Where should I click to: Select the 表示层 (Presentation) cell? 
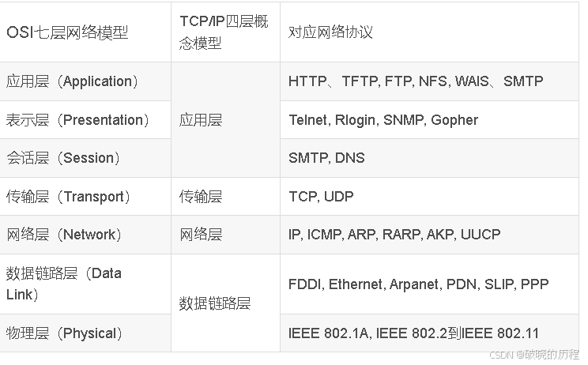tap(78, 120)
